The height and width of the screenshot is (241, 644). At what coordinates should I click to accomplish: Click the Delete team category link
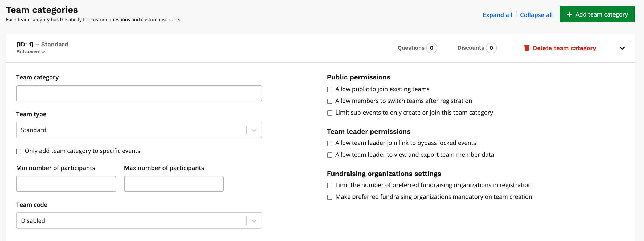pyautogui.click(x=564, y=48)
